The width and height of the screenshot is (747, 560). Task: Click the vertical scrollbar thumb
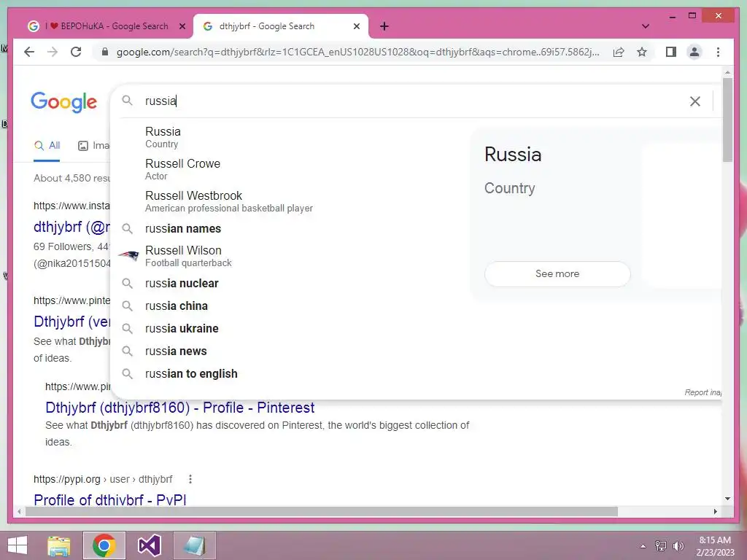coord(727,120)
